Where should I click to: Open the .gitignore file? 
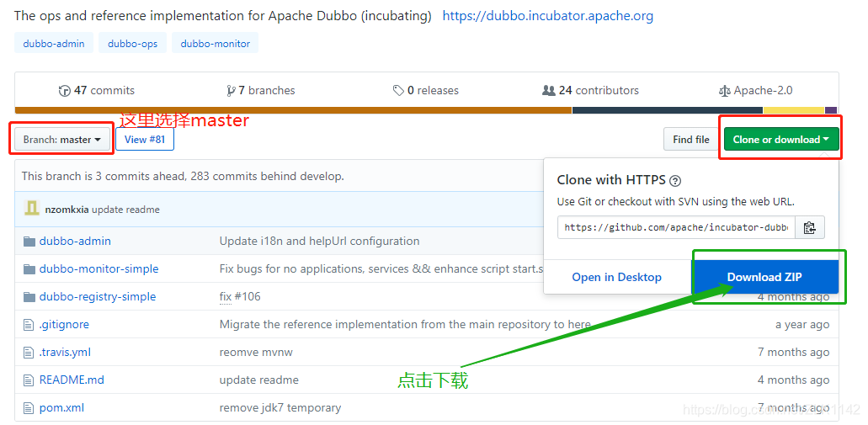click(64, 324)
